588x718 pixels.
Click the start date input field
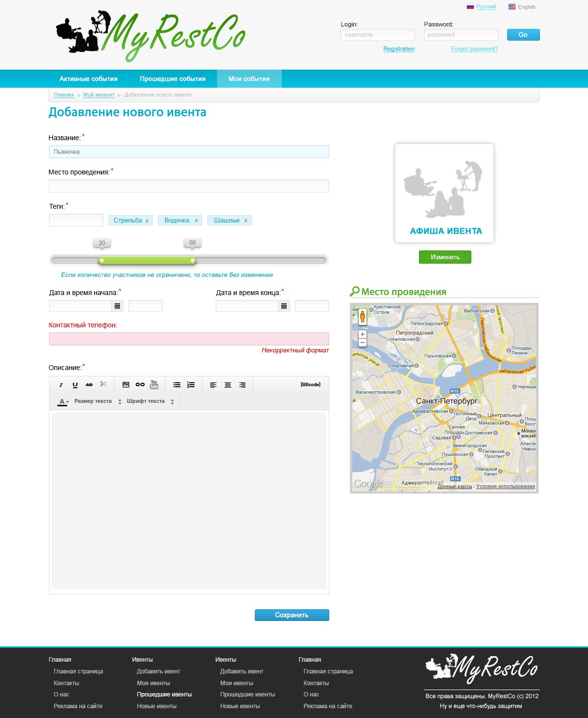point(81,306)
